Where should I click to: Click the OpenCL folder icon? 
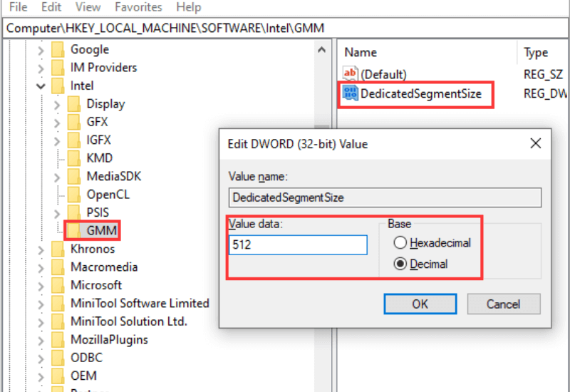click(x=74, y=194)
